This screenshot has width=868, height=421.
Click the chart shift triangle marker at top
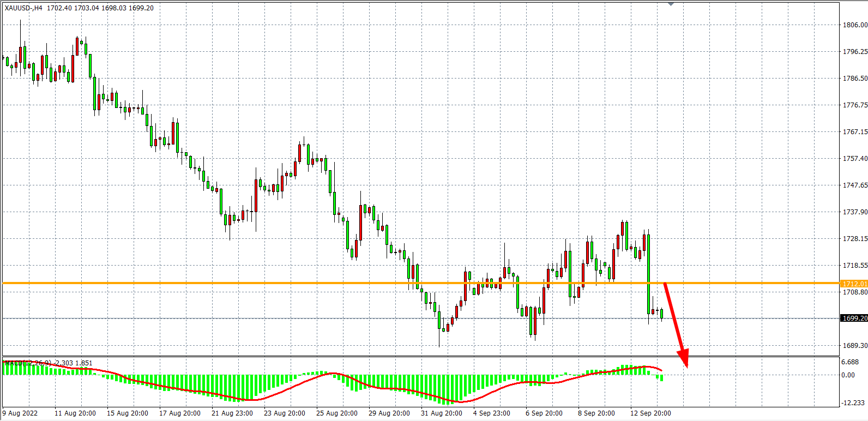[671, 4]
